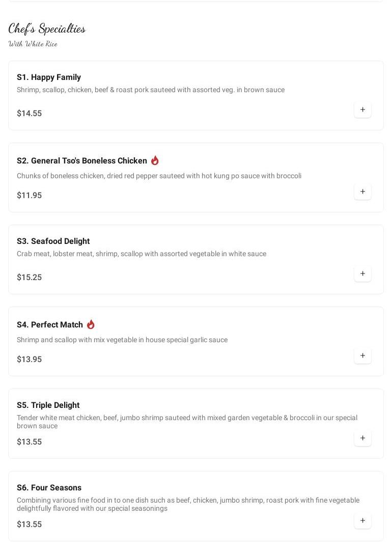
Task: Open S6. Four Seasons item title
Action: 49,488
